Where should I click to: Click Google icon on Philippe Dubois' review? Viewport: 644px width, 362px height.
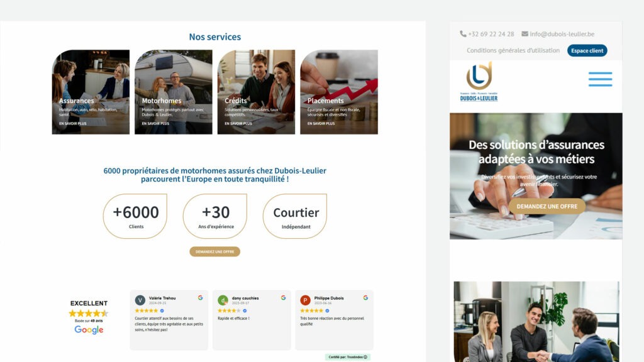(365, 297)
